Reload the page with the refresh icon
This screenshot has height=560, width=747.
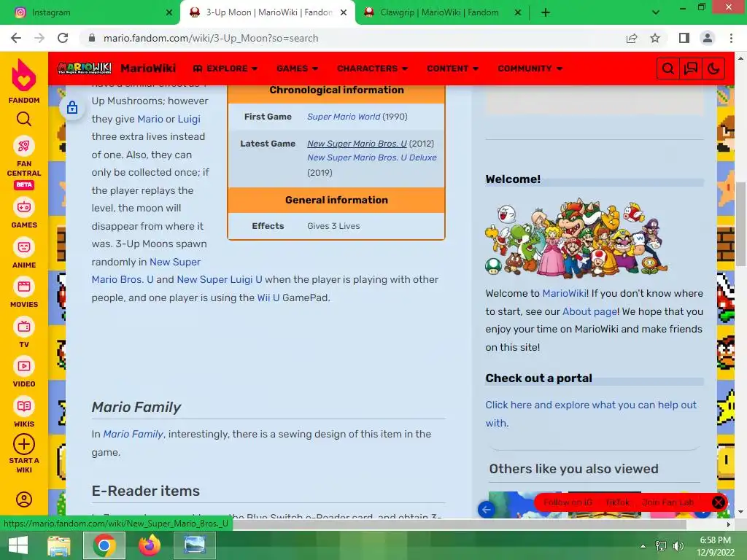(x=63, y=38)
